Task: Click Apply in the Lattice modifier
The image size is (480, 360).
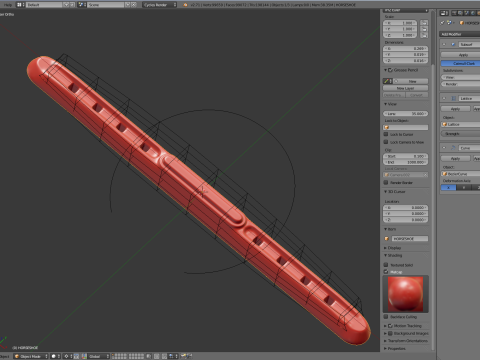Action: click(x=456, y=109)
